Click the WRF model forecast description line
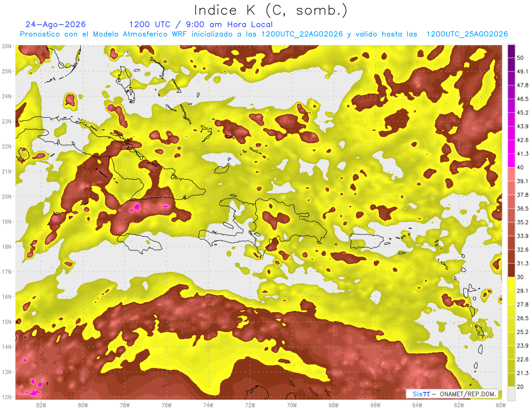This screenshot has width=532, height=411. [x=264, y=34]
